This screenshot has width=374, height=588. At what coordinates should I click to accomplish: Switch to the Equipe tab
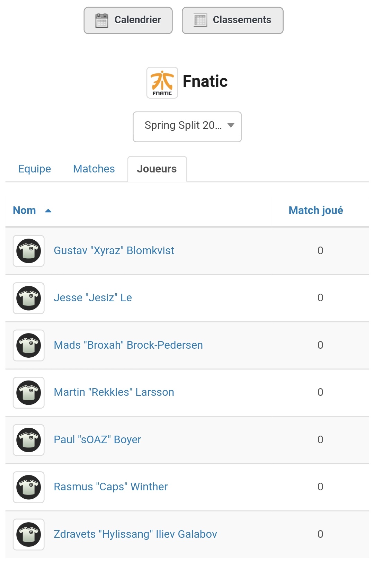pyautogui.click(x=35, y=169)
